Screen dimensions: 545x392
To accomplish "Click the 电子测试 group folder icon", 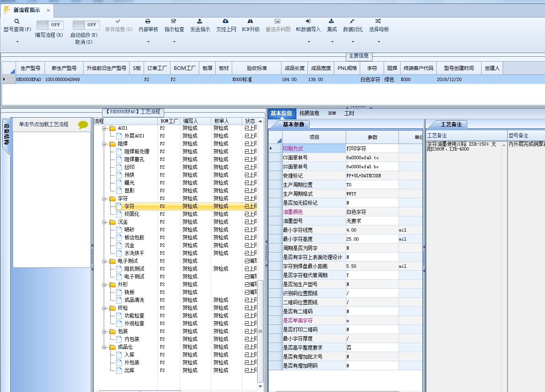I will tap(112, 261).
